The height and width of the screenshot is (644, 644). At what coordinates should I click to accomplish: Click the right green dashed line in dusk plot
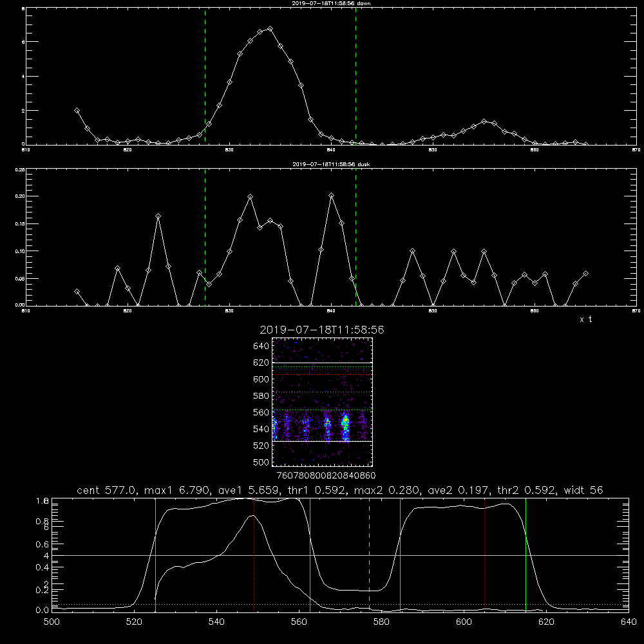355,238
